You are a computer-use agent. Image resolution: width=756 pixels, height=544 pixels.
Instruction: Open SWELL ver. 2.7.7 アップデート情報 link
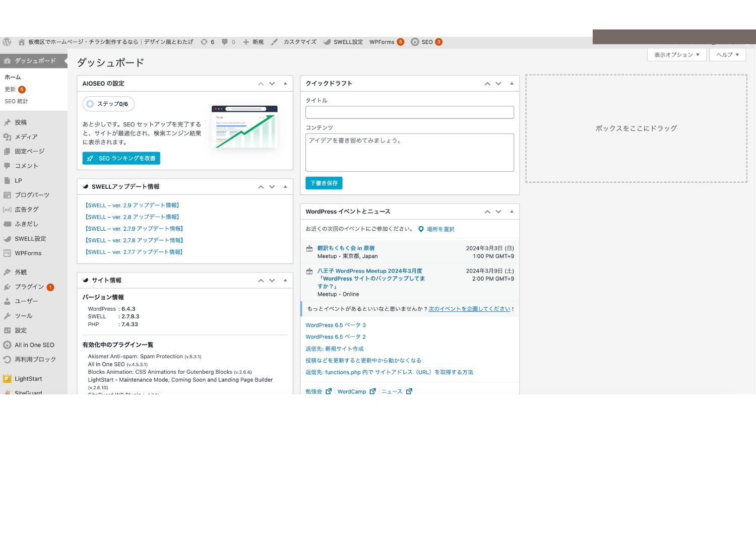pos(134,252)
